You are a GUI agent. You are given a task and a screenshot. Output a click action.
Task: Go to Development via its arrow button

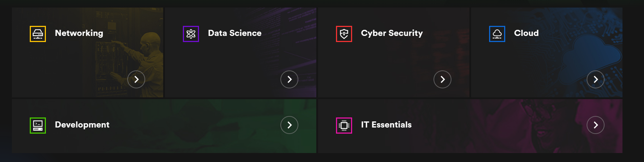click(x=289, y=125)
